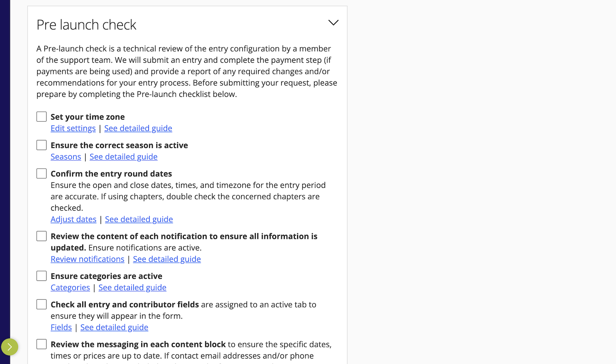Screen dimensions: 616x364
Task: Tick Ensure the correct season is active
Action: (x=42, y=145)
